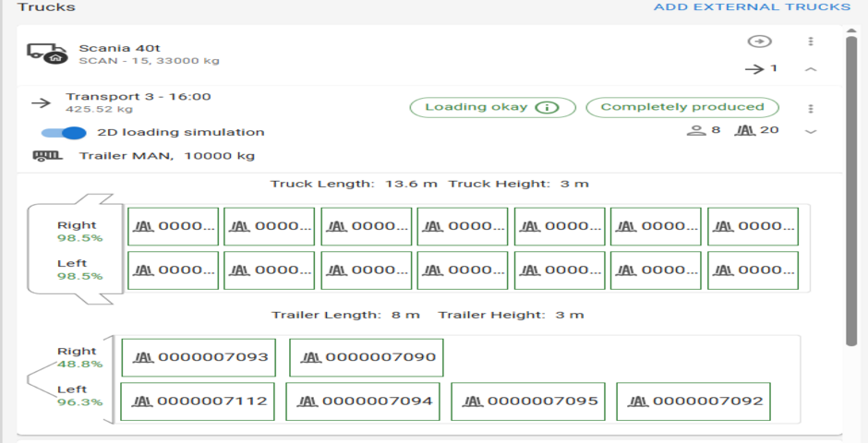Click the Loading okay status chip
This screenshot has height=443, width=868.
[492, 107]
